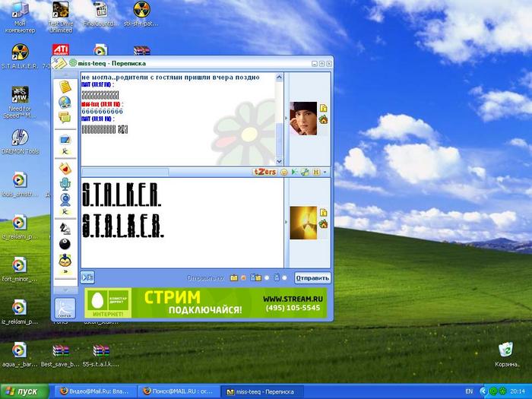The width and height of the screenshot is (532, 399).
Task: Open Корзина recycle bin
Action: click(507, 355)
